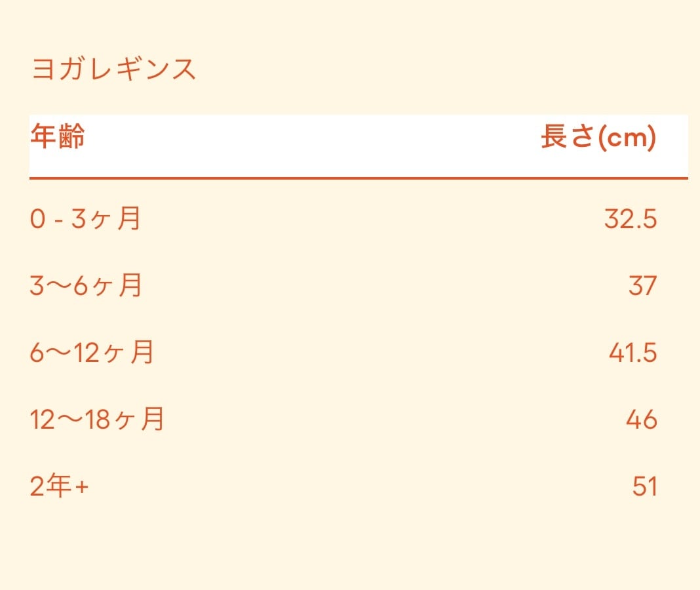
Task: Select the 6〜12ヶ月 age label
Action: pos(92,353)
